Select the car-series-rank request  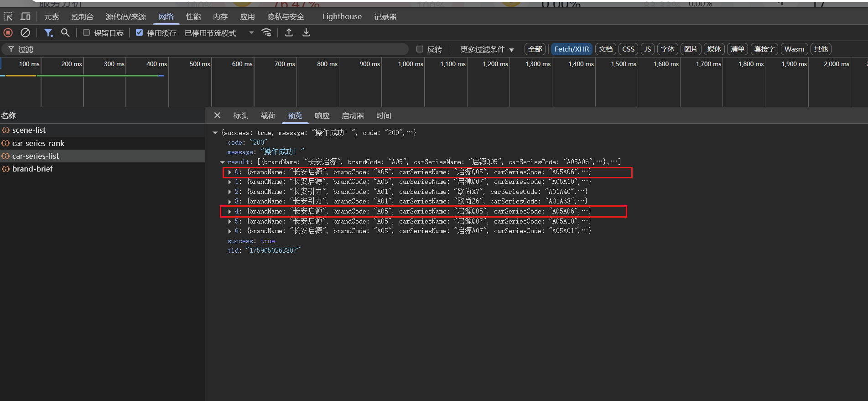coord(38,143)
